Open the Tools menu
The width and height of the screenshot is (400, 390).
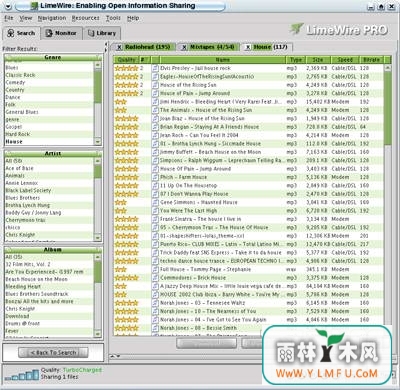[x=113, y=18]
